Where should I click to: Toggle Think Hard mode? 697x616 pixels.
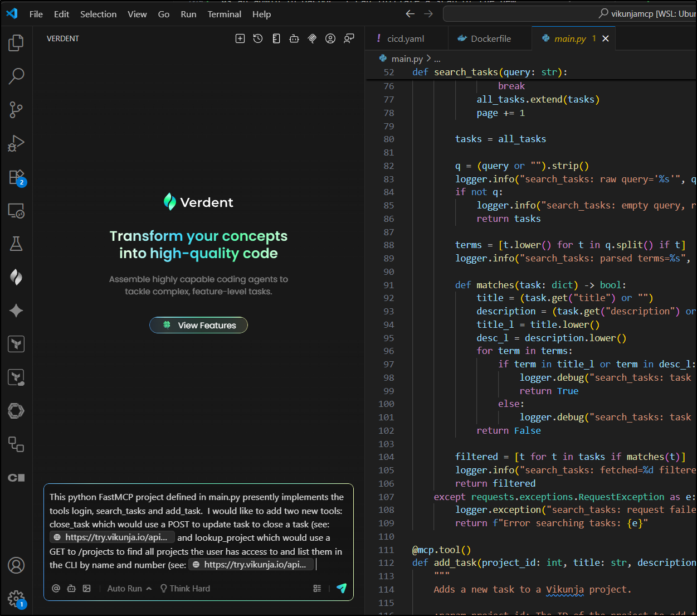[x=185, y=588]
